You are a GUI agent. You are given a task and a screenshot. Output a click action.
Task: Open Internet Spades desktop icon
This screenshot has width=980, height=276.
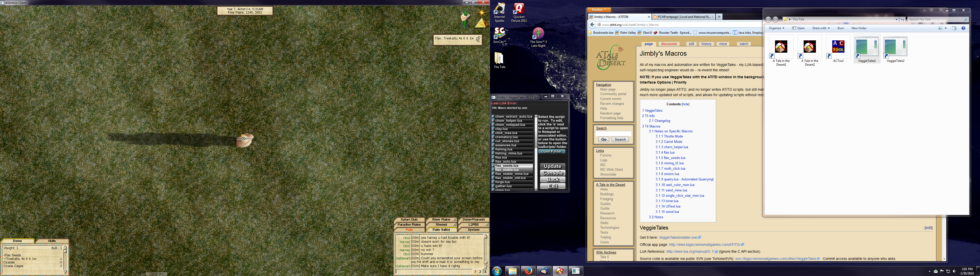499,12
